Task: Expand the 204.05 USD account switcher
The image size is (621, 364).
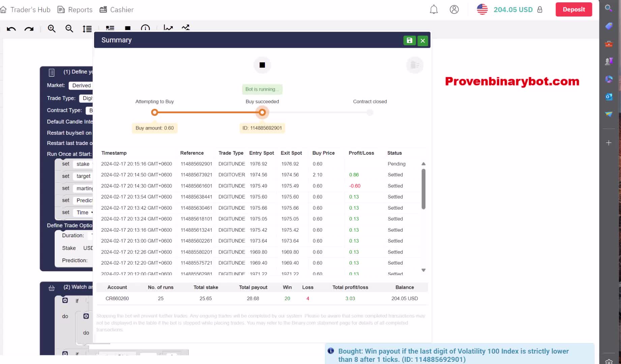Action: (x=512, y=9)
